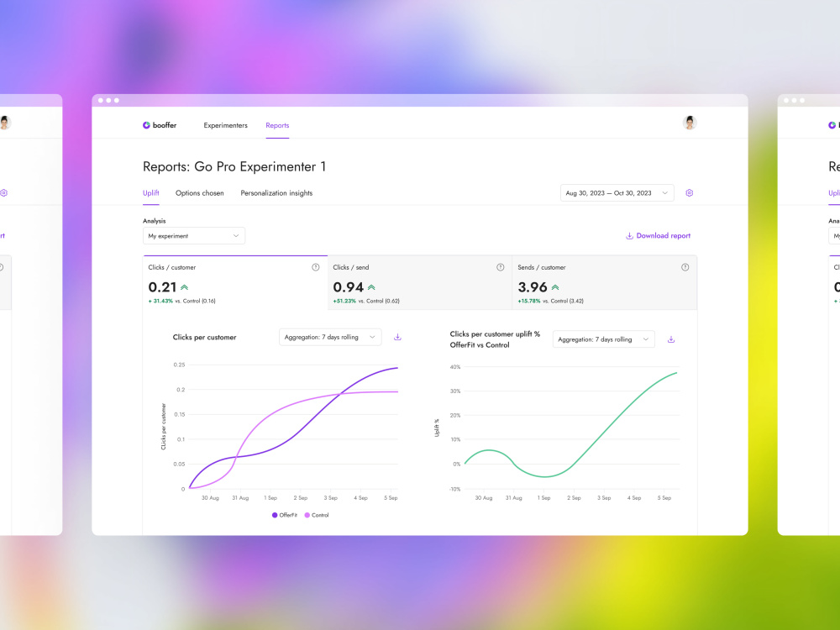Click help icon on Clicks / send card
The image size is (840, 630).
pos(501,267)
